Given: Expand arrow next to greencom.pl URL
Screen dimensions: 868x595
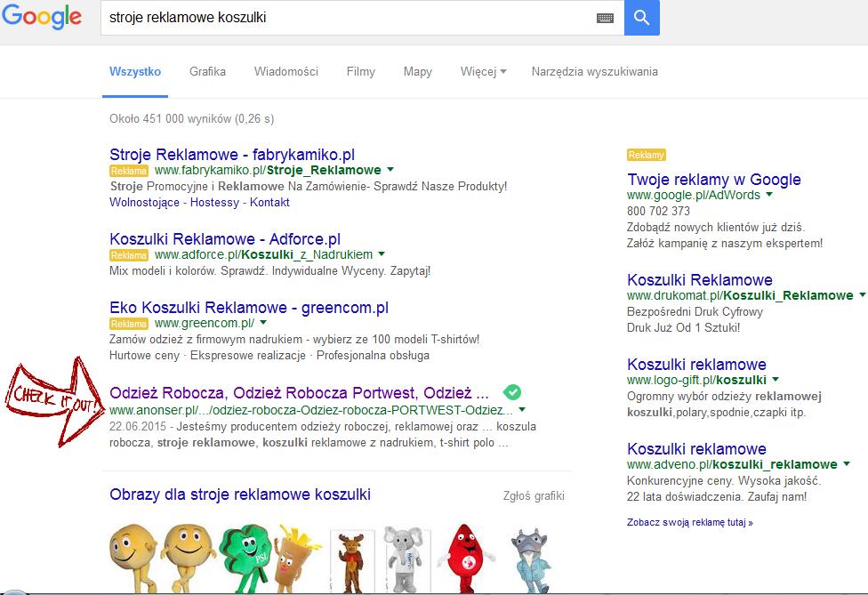Looking at the screenshot, I should [263, 322].
